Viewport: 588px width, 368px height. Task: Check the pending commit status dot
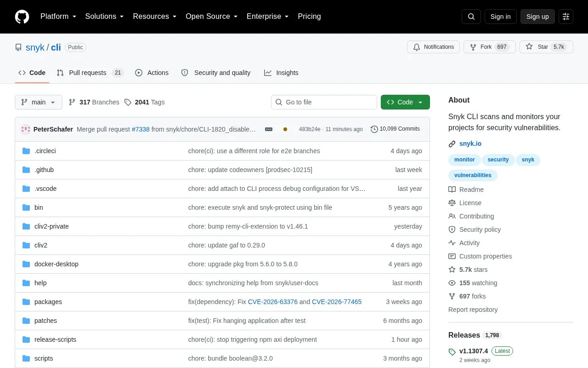[285, 129]
